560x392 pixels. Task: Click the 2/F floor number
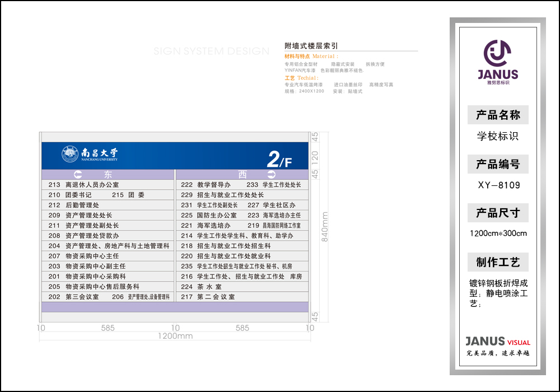click(279, 160)
